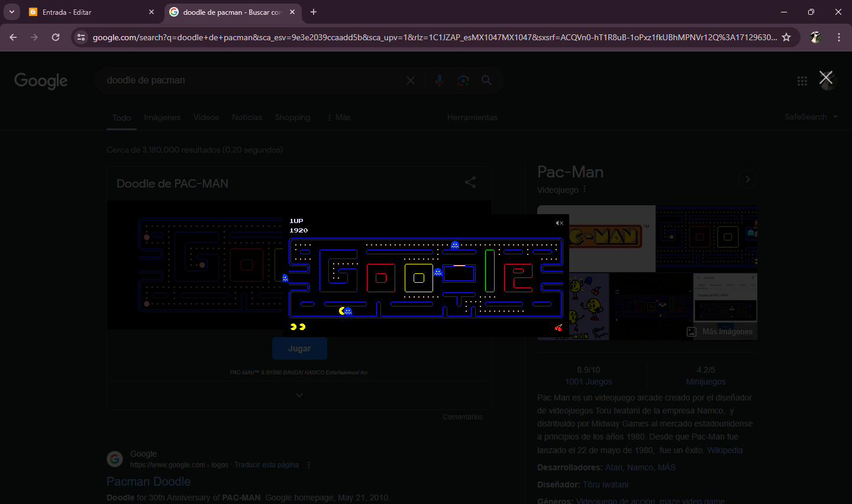Click the magnifier search icon
The height and width of the screenshot is (504, 852).
click(486, 80)
